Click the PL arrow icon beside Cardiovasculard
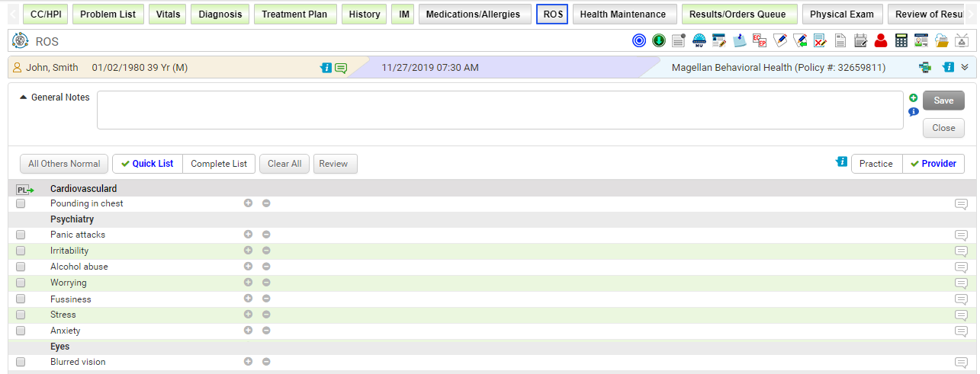This screenshot has height=374, width=980. 24,189
